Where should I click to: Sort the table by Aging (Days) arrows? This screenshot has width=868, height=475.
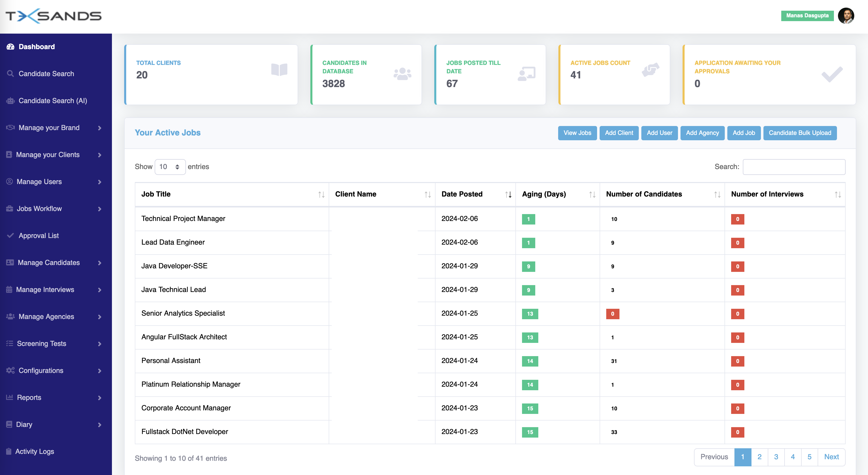tap(592, 194)
